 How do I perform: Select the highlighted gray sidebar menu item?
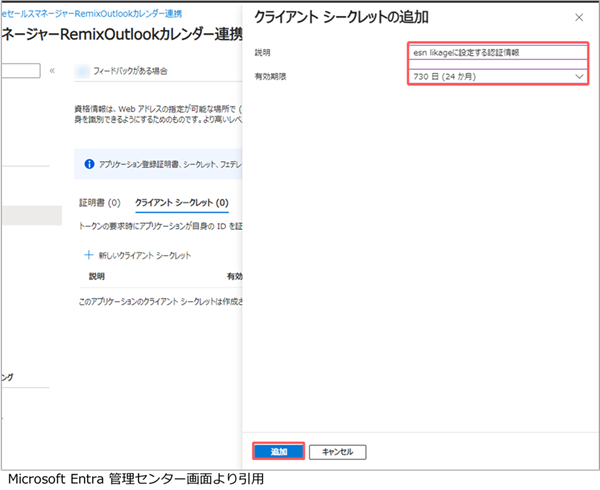pyautogui.click(x=30, y=214)
